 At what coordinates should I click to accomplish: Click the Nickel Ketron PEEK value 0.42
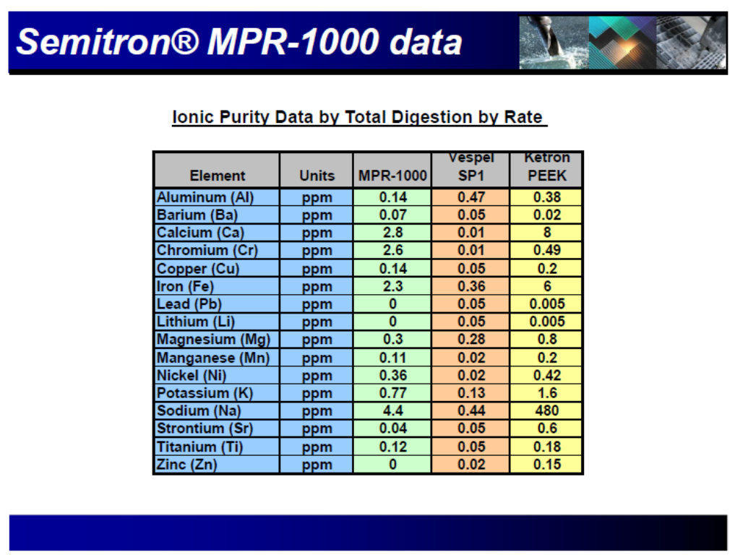[546, 375]
